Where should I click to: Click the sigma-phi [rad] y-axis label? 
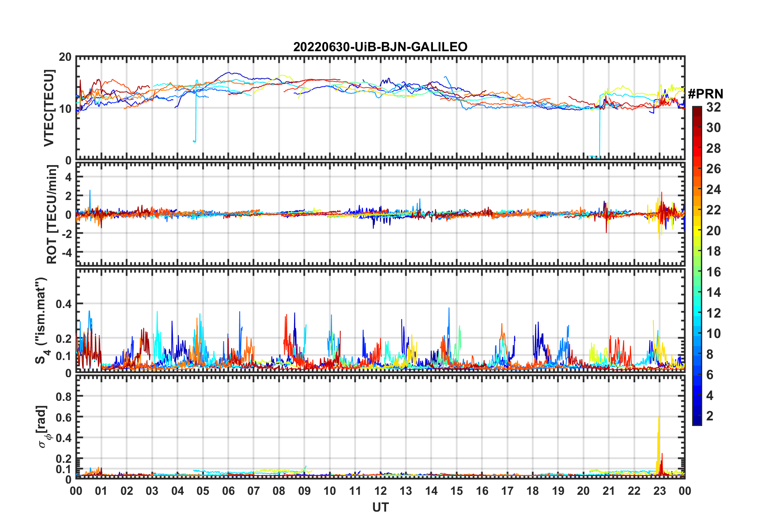point(43,427)
